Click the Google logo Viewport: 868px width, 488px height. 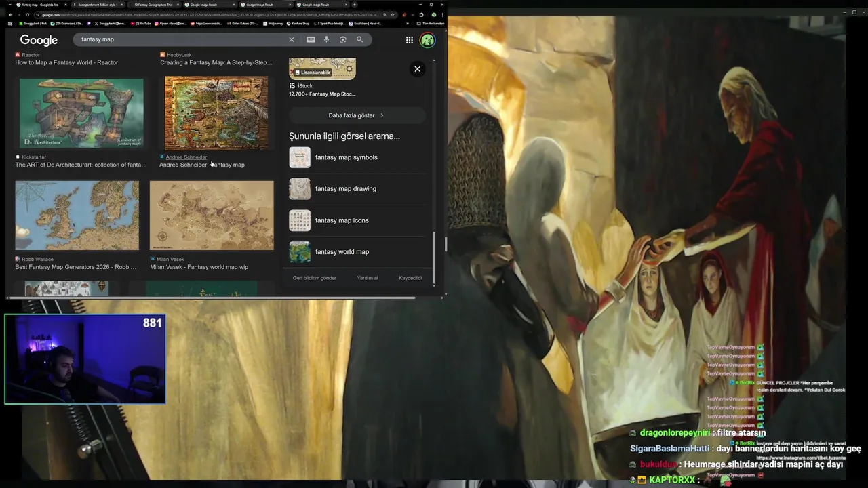pos(39,40)
